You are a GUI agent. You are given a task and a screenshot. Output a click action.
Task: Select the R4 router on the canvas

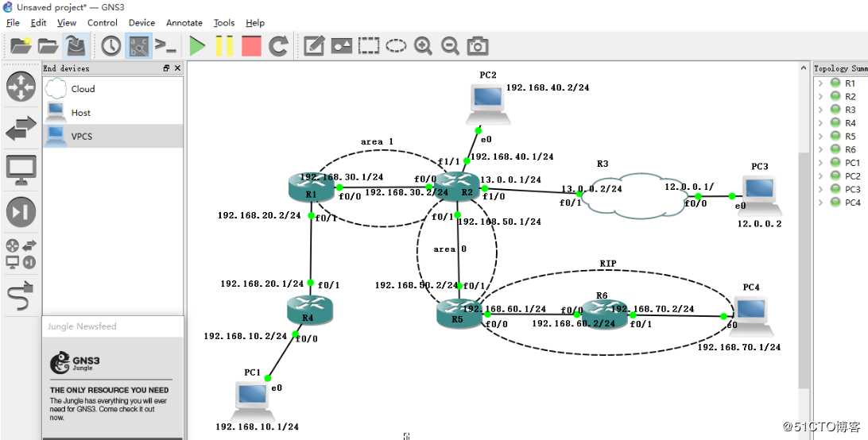[309, 311]
